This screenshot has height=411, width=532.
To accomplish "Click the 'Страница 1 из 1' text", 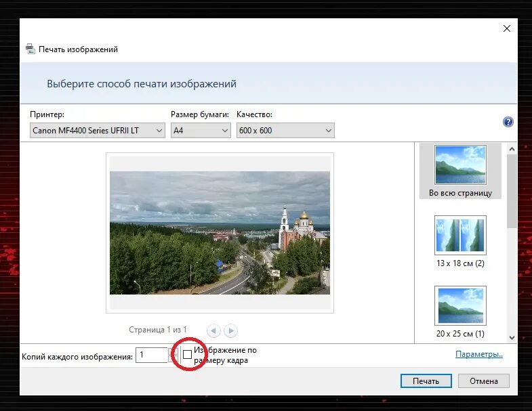I will 158,330.
